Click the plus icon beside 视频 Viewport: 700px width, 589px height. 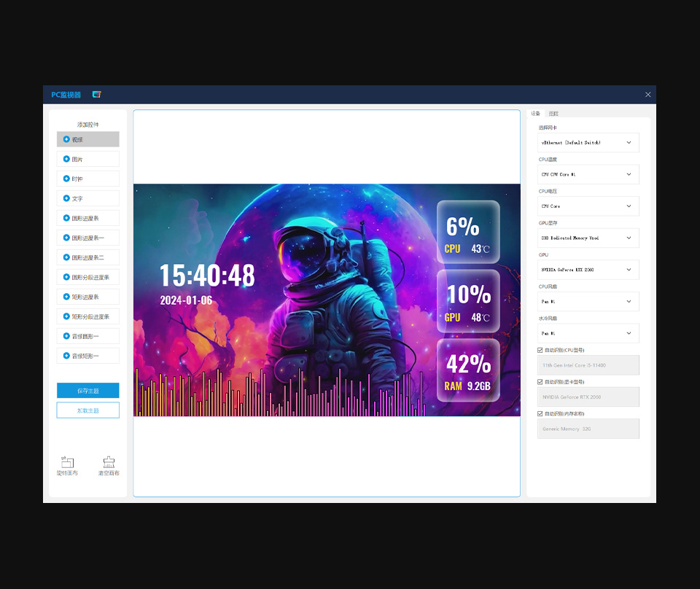pyautogui.click(x=66, y=139)
